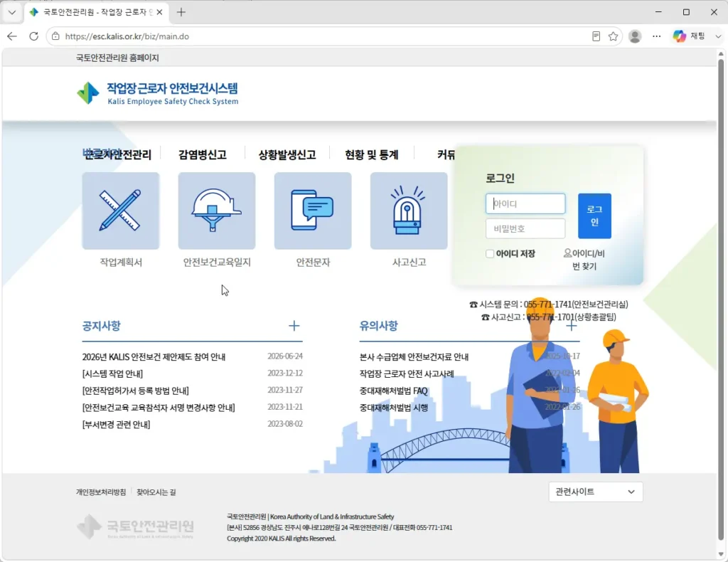Click the blue 로그인 button
This screenshot has height=562, width=728.
coord(594,216)
